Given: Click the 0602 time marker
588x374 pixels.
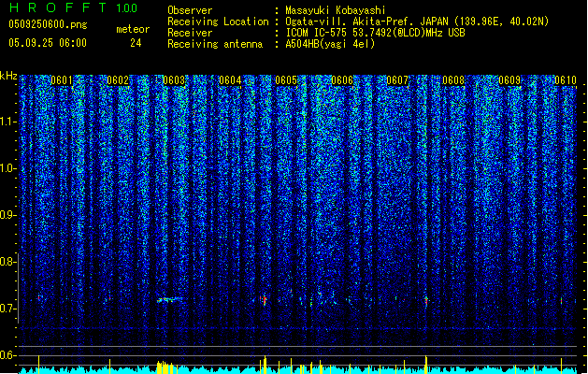Looking at the screenshot, I should [x=118, y=80].
